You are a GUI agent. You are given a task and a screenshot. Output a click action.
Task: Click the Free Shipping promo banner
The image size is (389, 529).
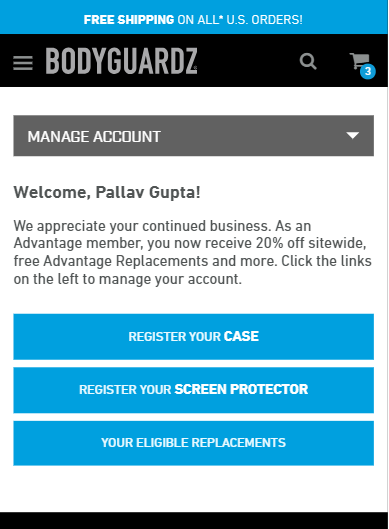tap(194, 17)
